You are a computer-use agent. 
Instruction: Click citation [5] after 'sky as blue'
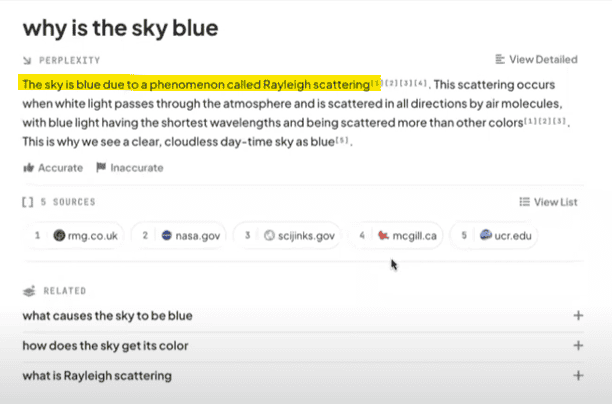342,140
